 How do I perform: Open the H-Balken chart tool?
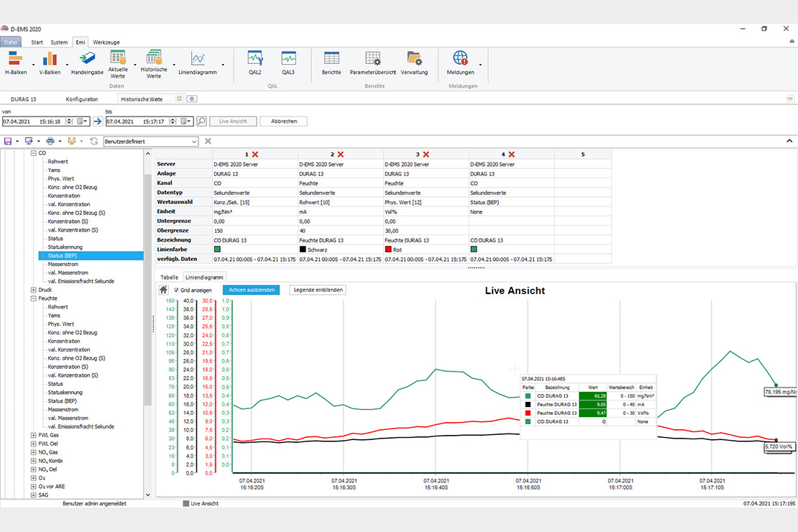coord(15,63)
